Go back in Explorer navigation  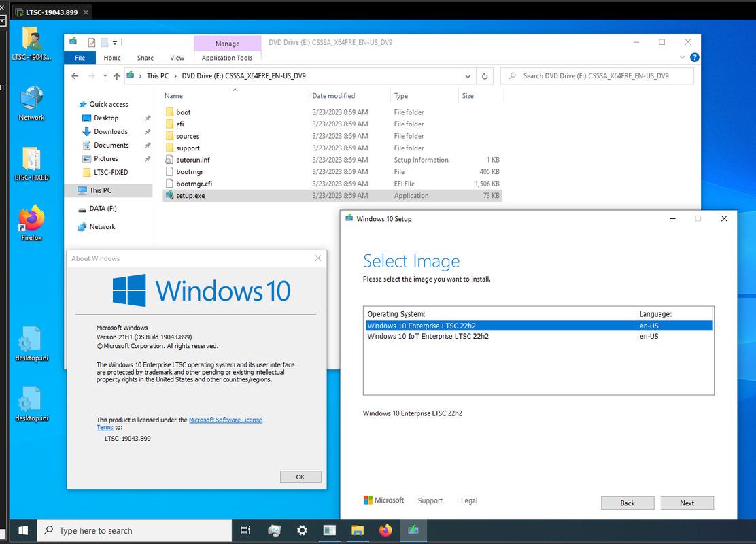(x=75, y=76)
